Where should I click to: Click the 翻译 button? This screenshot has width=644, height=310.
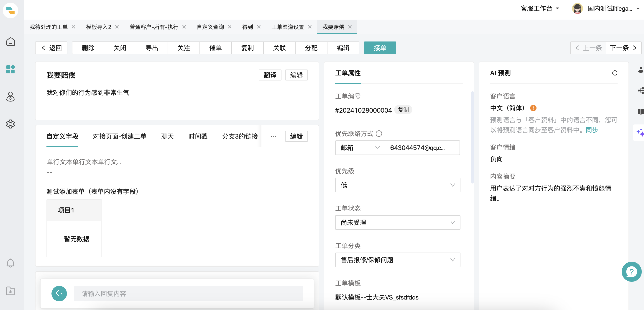[270, 75]
